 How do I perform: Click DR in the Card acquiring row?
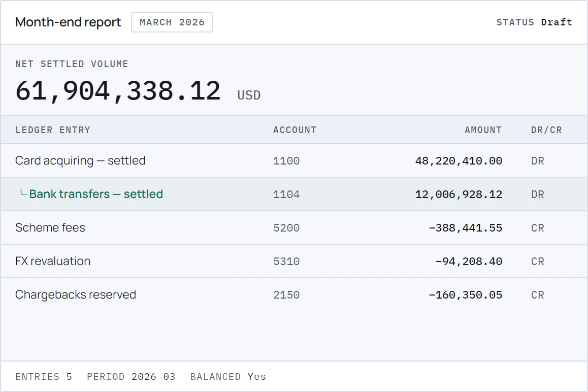tap(537, 161)
